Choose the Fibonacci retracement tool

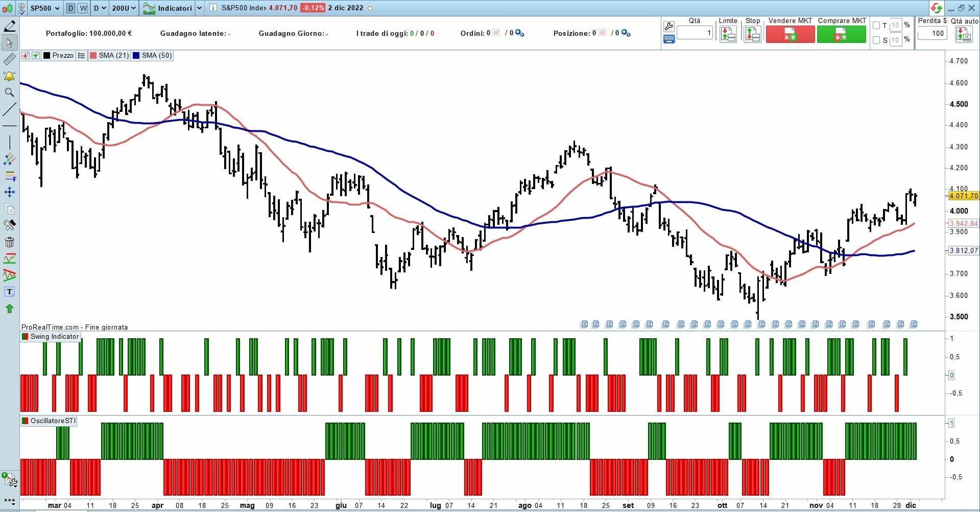point(10,176)
